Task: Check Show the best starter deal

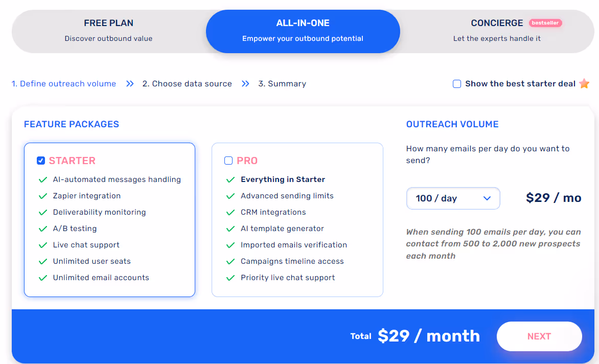Action: (x=456, y=83)
